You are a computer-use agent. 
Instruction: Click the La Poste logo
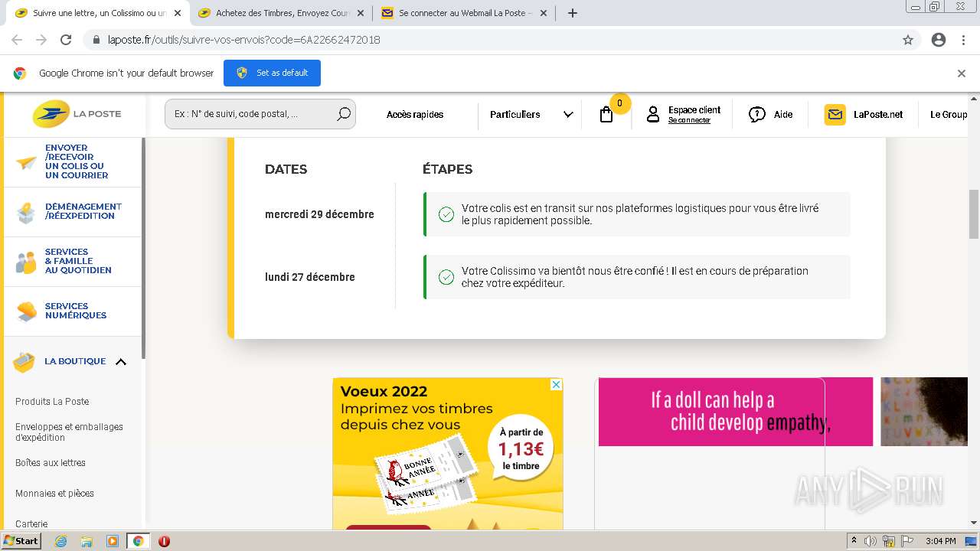click(77, 114)
